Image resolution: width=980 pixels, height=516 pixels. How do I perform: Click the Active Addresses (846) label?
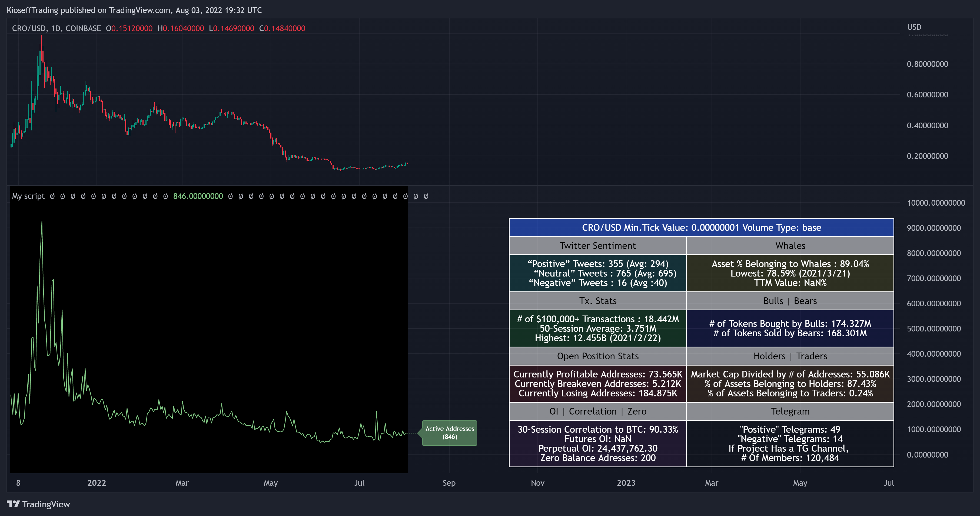(449, 433)
